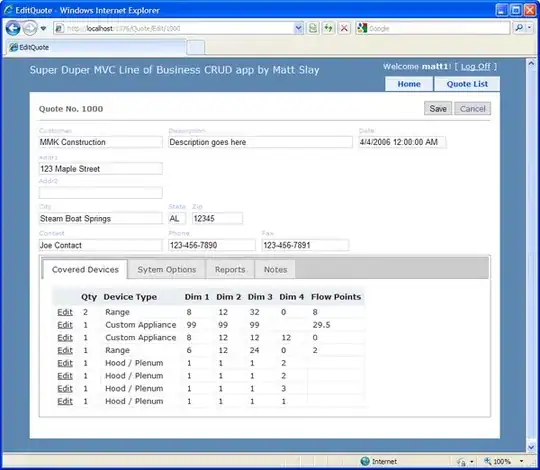Viewport: 540px width, 470px height.
Task: Open the recent pages dropdown arrow
Action: click(x=43, y=28)
